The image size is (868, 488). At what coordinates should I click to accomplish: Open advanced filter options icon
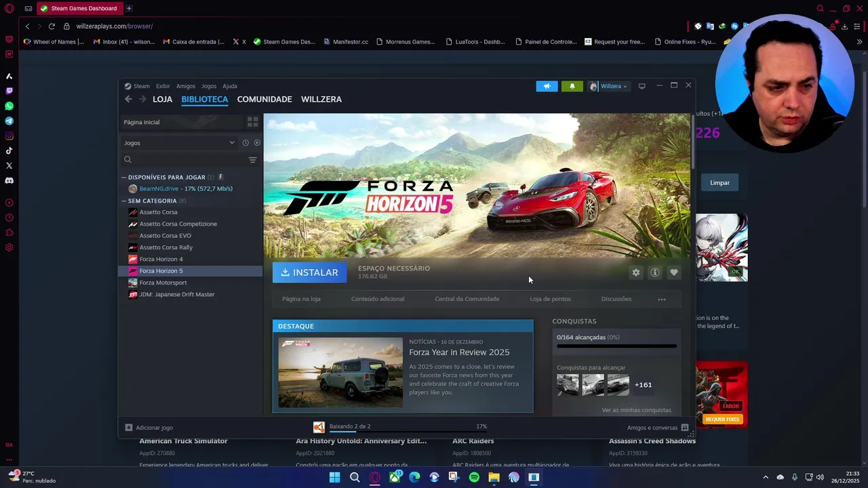tap(252, 160)
